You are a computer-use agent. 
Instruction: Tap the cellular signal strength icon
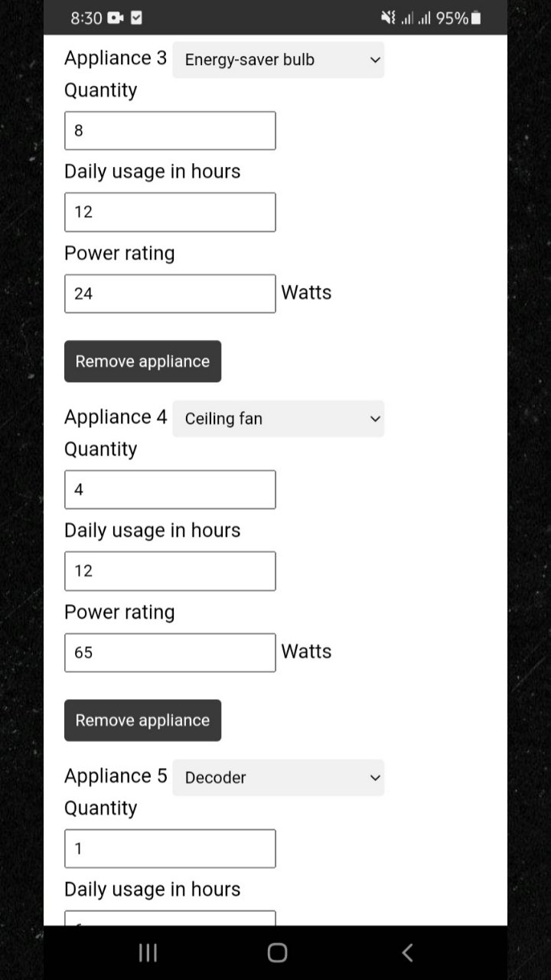pos(408,18)
